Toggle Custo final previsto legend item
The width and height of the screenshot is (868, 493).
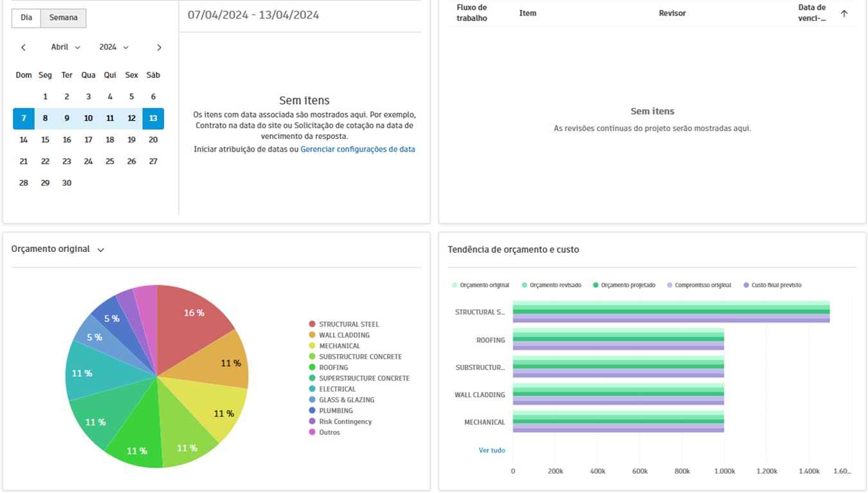click(772, 285)
